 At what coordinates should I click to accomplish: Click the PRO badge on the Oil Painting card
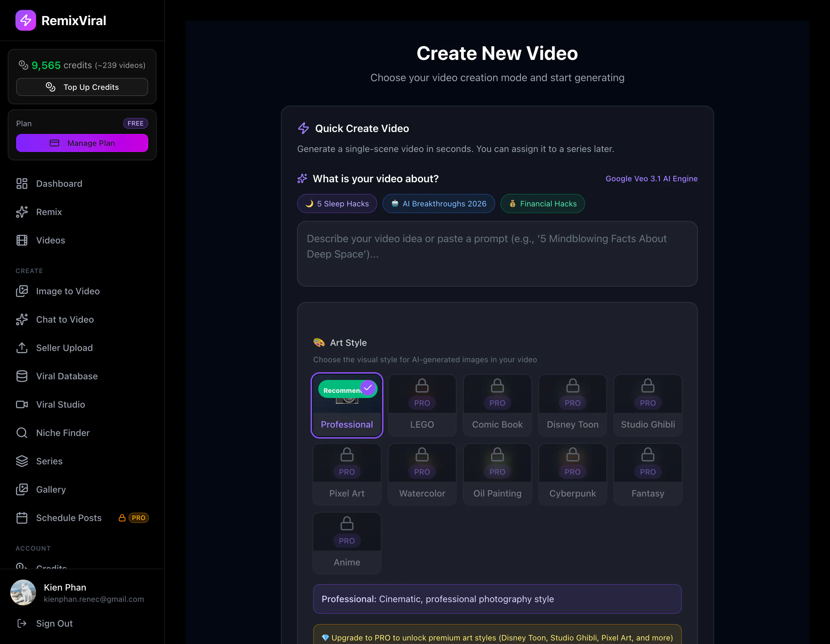497,472
